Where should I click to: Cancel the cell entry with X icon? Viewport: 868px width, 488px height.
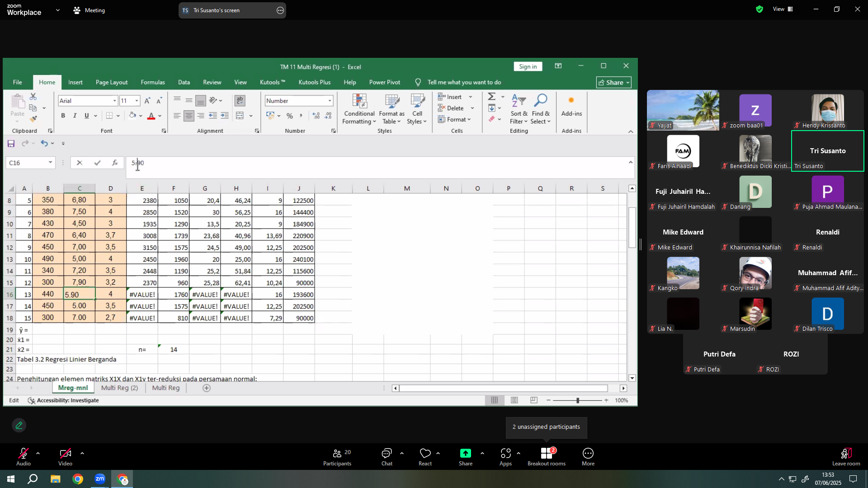point(80,163)
